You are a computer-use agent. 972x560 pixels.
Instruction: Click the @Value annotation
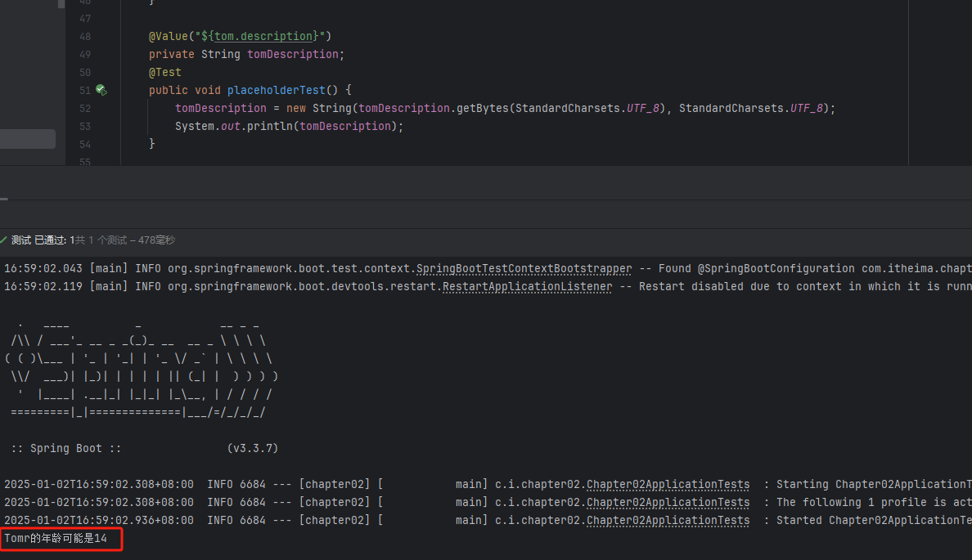click(168, 36)
